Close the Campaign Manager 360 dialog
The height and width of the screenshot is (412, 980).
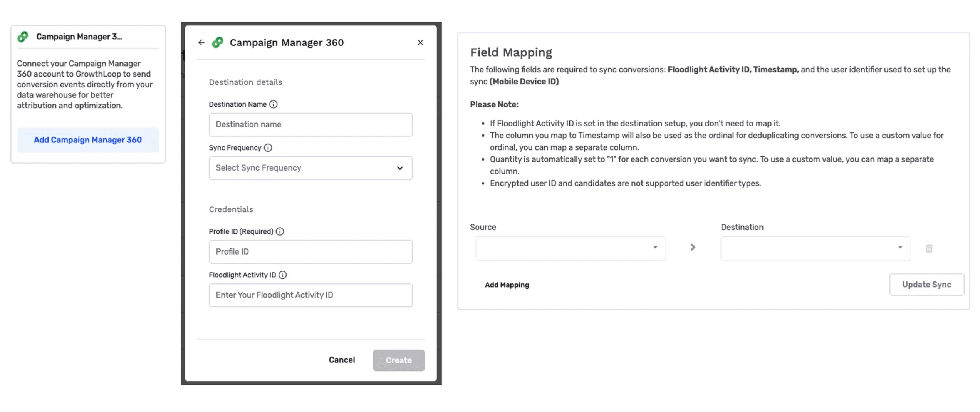[x=420, y=42]
